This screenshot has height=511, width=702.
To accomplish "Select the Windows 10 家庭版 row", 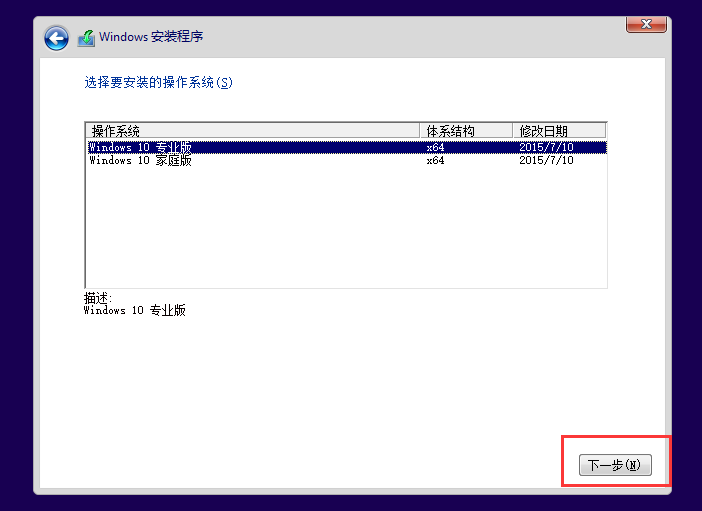I will pyautogui.click(x=347, y=160).
